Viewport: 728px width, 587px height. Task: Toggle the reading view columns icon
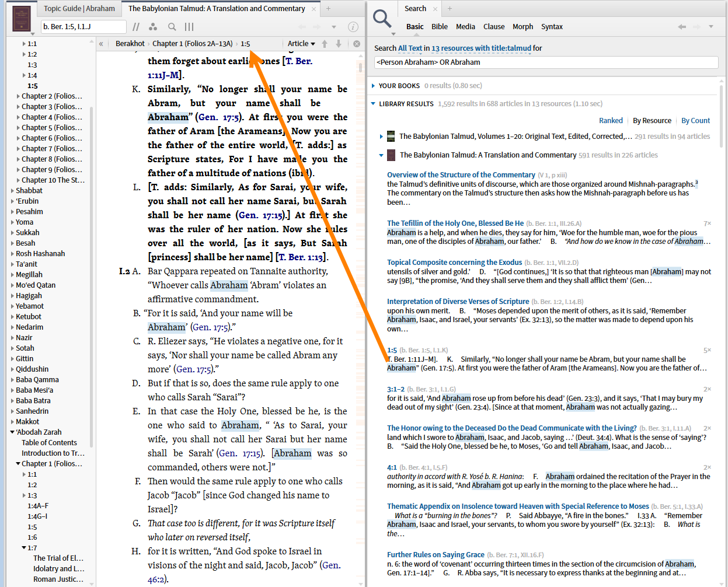189,27
